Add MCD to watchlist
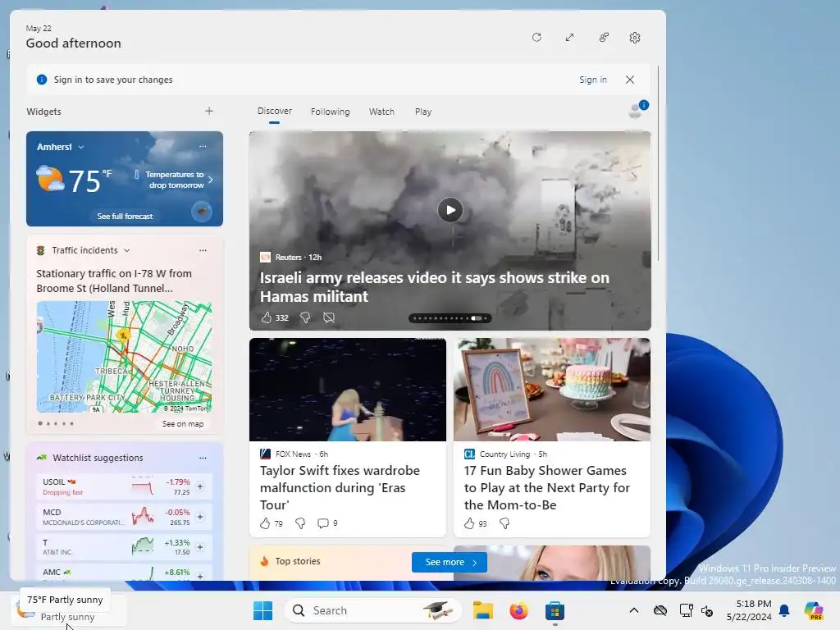The width and height of the screenshot is (840, 630). point(200,517)
